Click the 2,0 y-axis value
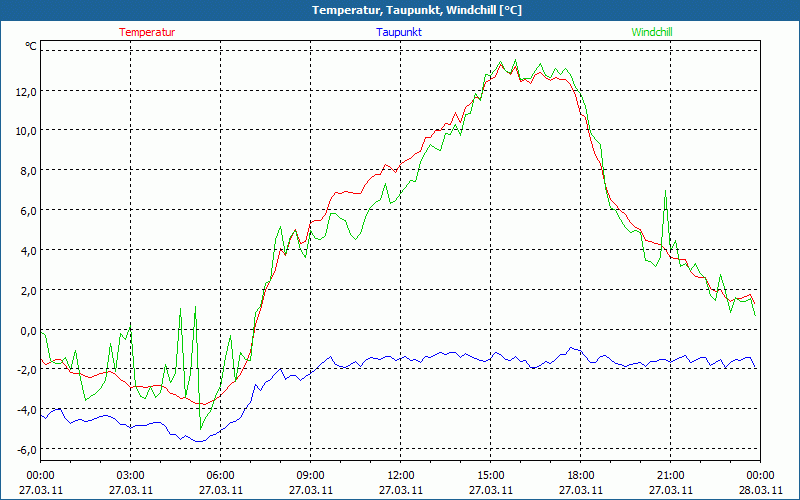 tap(28, 290)
